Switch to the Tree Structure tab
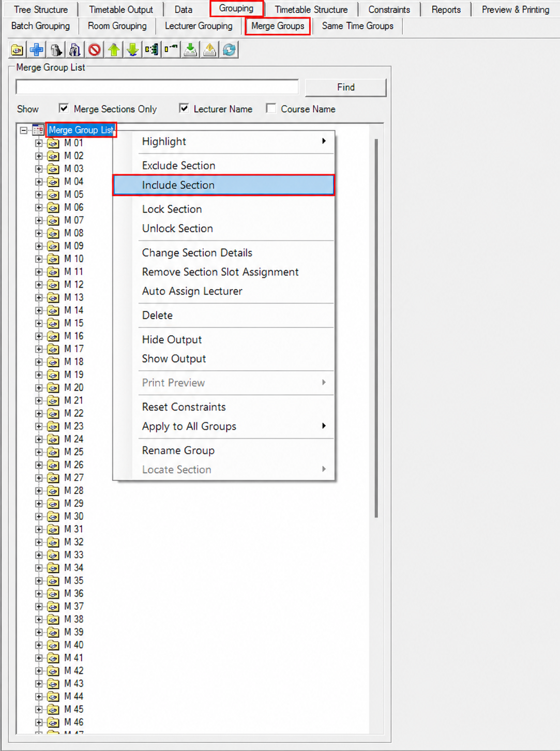Viewport: 560px width, 751px height. (40, 9)
